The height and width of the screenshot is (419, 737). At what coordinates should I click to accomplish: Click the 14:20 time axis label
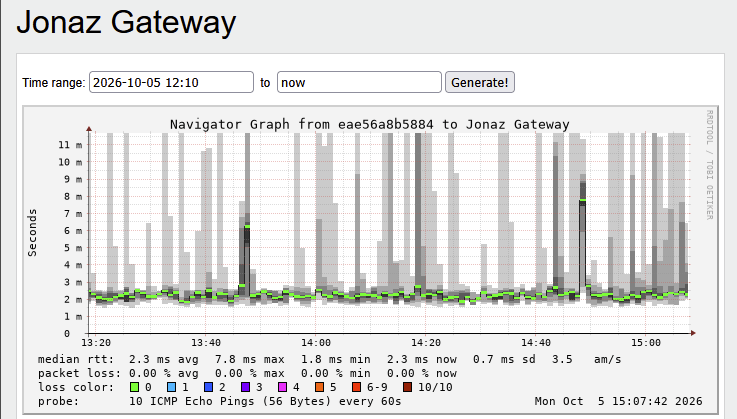tap(426, 343)
